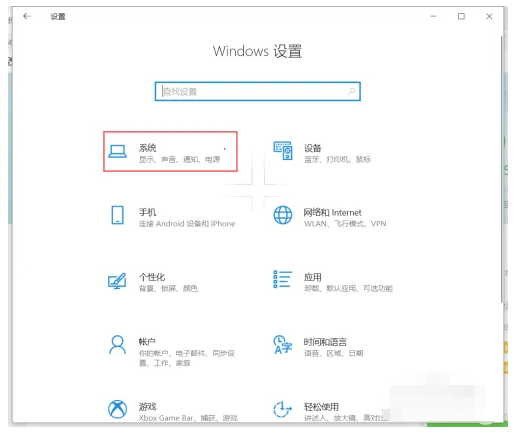This screenshot has height=434, width=516.
Task: Open 轻松使用 settings title
Action: (321, 406)
